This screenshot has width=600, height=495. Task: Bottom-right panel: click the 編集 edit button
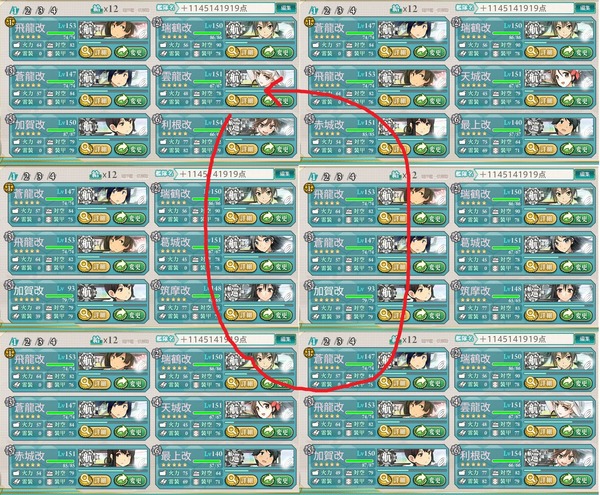pos(585,339)
